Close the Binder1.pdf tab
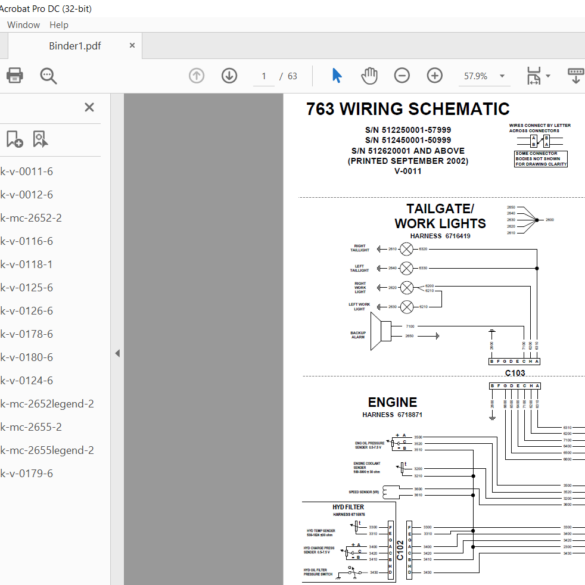Viewport: 585px width, 585px height. pyautogui.click(x=132, y=46)
